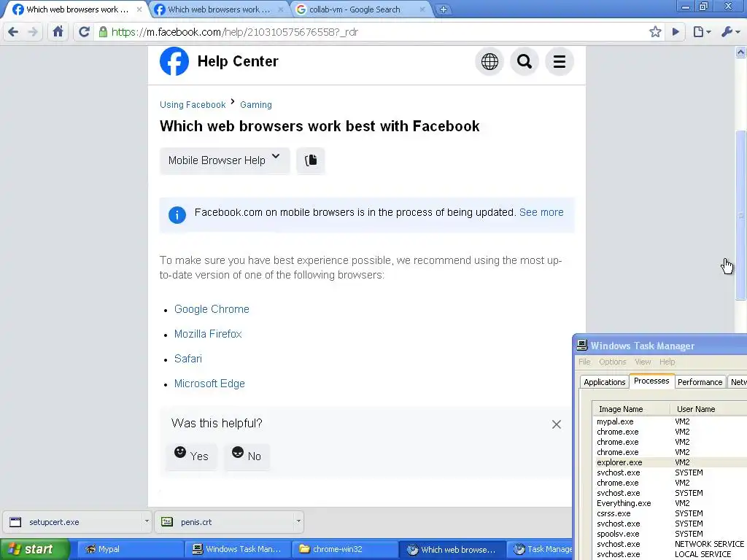Sort by User Name column header
Screen dimensions: 747x560
tap(708, 409)
